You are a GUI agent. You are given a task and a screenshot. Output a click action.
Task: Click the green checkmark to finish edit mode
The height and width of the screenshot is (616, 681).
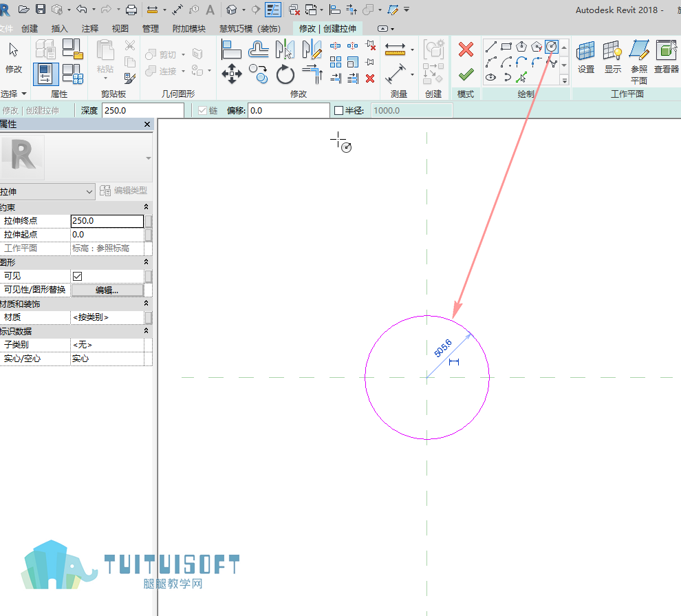(x=466, y=75)
